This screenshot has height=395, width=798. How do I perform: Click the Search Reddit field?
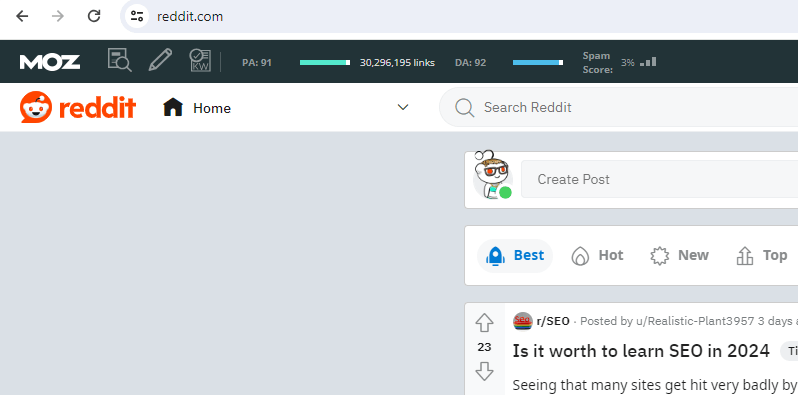tap(618, 107)
